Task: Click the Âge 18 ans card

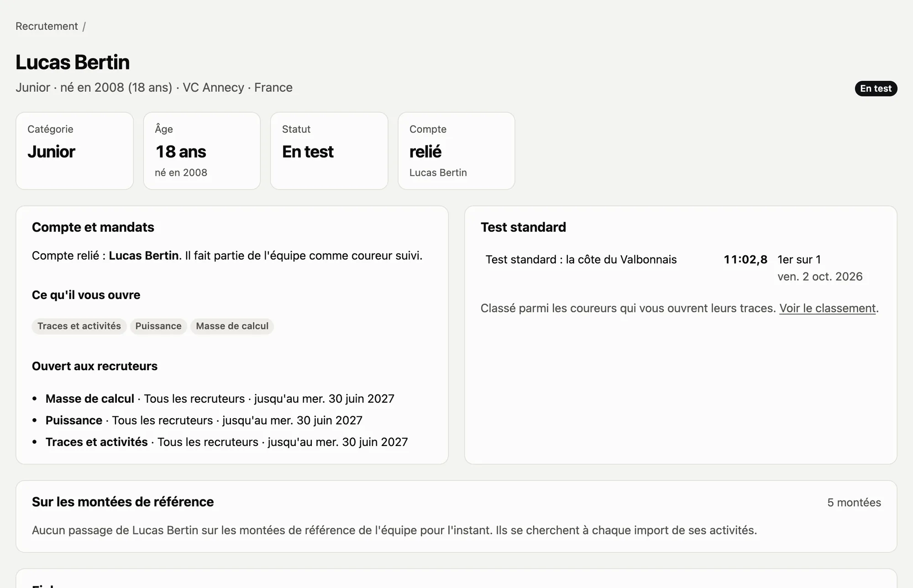Action: 202,151
